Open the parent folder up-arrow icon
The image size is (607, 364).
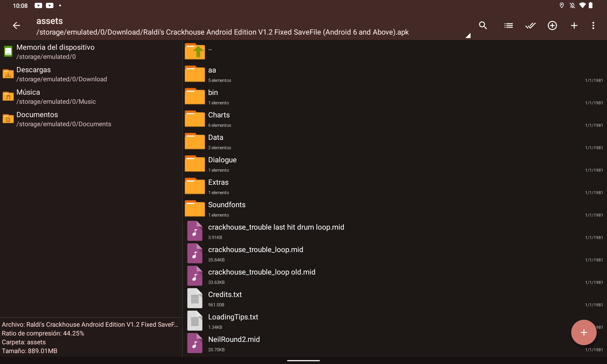tap(195, 51)
